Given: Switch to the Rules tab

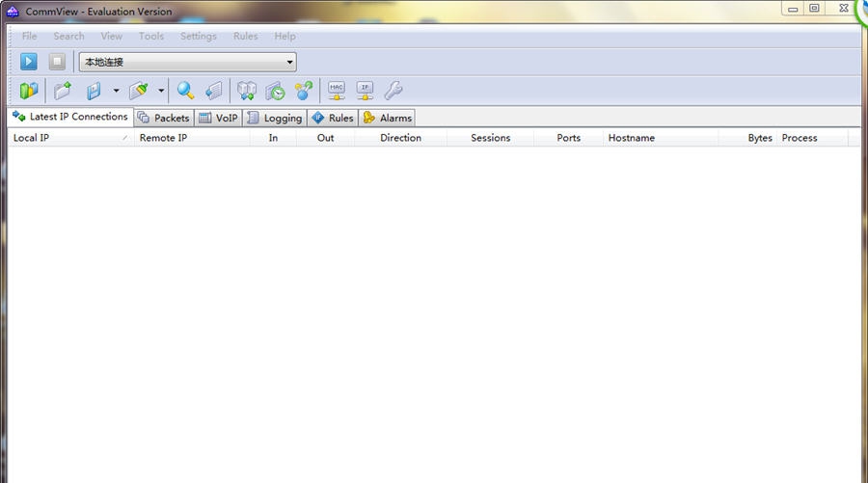Looking at the screenshot, I should coord(333,118).
